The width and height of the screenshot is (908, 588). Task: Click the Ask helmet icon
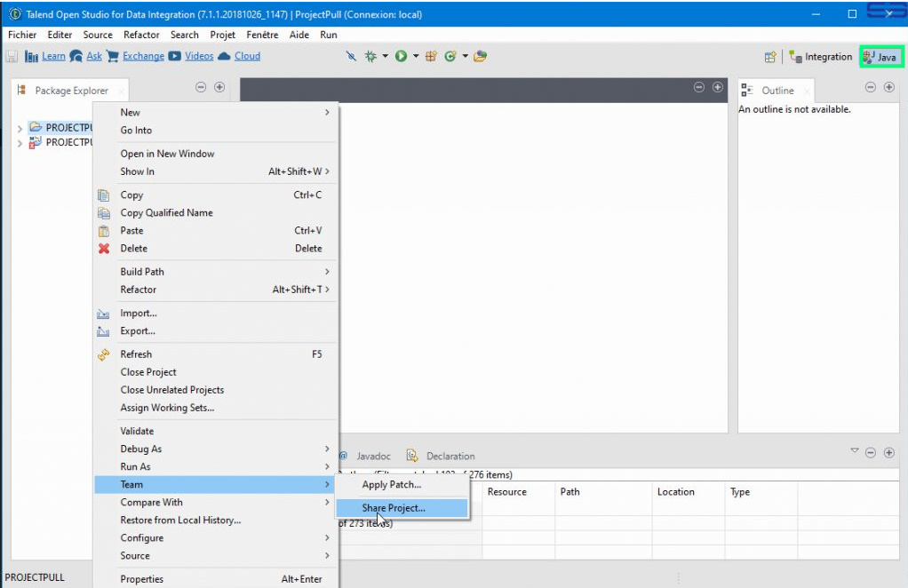point(76,56)
